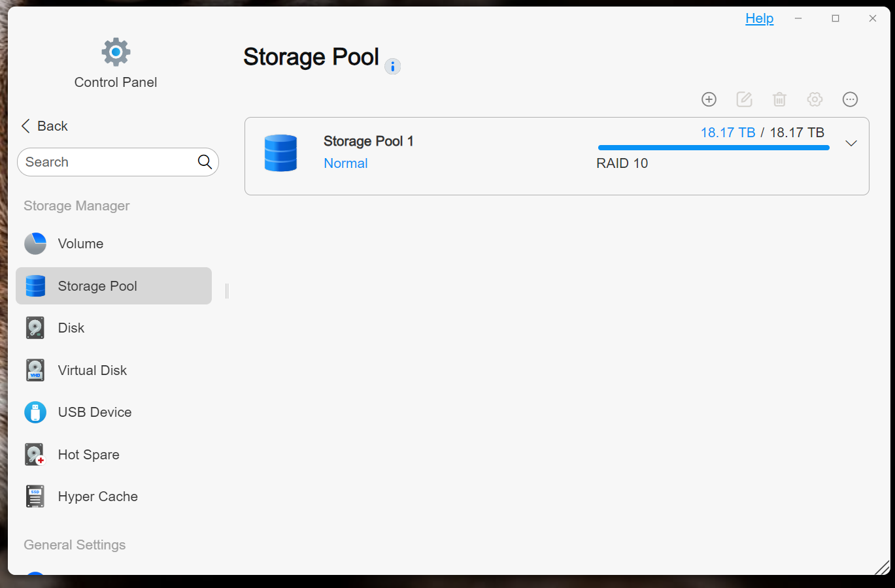895x588 pixels.
Task: Click the search magnifier icon
Action: click(x=205, y=162)
